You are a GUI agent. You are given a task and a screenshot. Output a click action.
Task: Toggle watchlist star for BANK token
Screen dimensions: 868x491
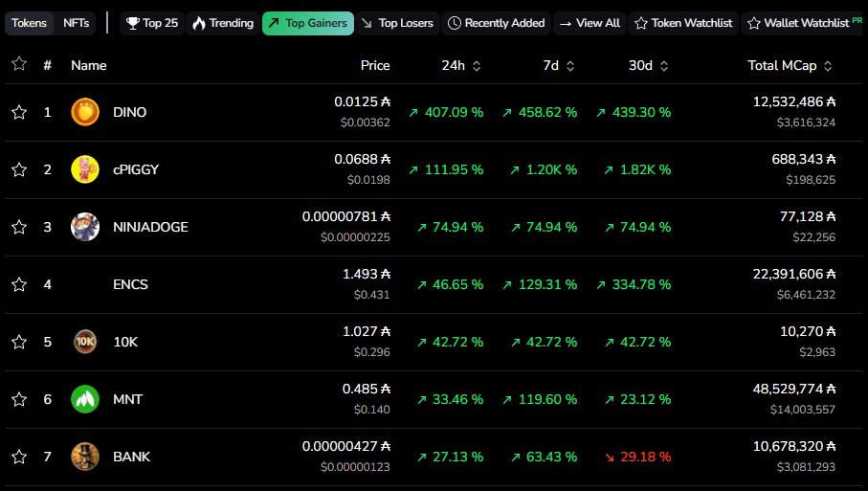(x=19, y=457)
